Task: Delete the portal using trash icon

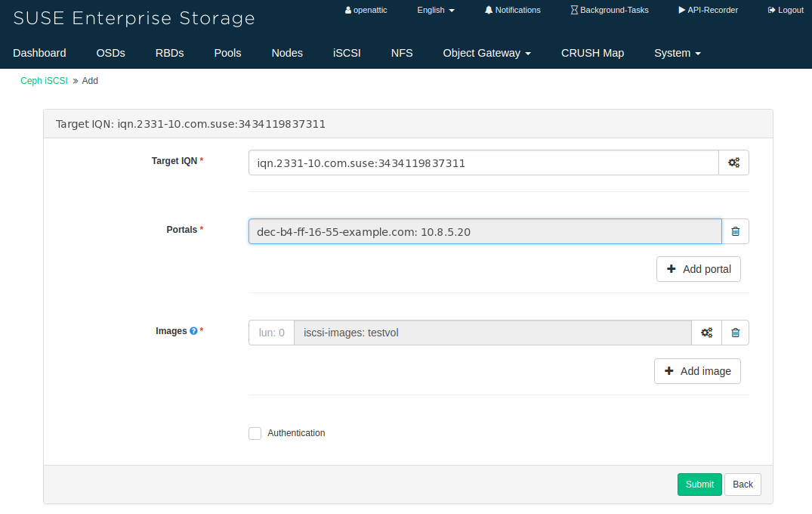Action: [x=735, y=231]
